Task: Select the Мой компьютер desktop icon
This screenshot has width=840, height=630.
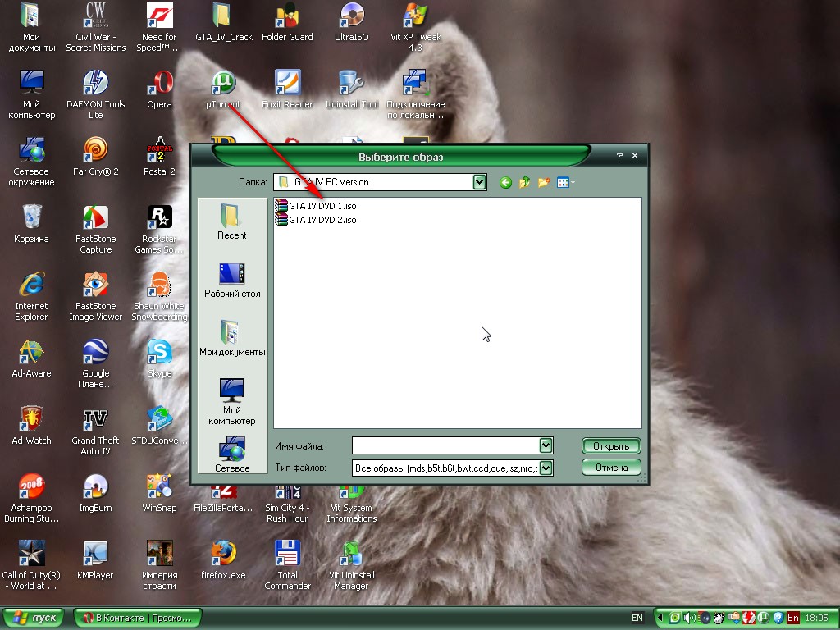Action: tap(31, 95)
